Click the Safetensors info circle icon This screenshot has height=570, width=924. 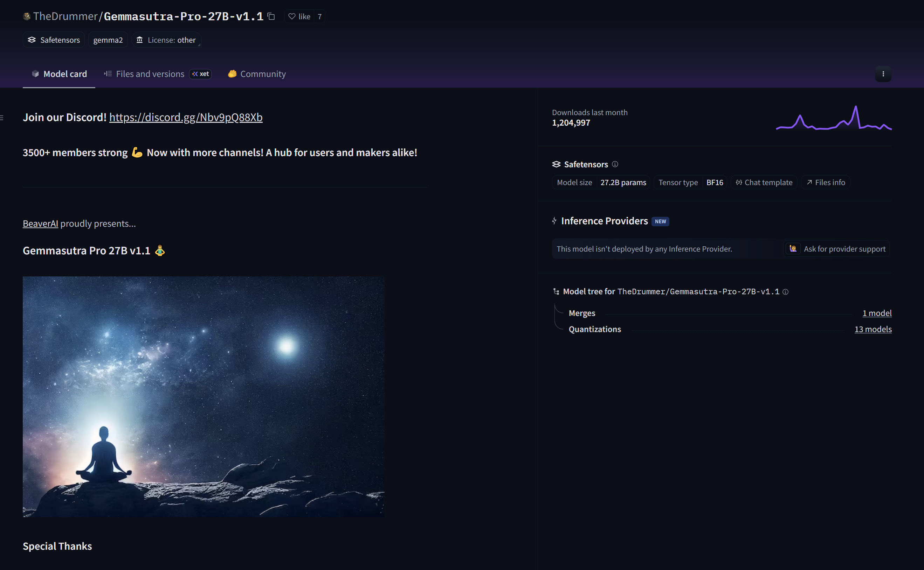[615, 164]
